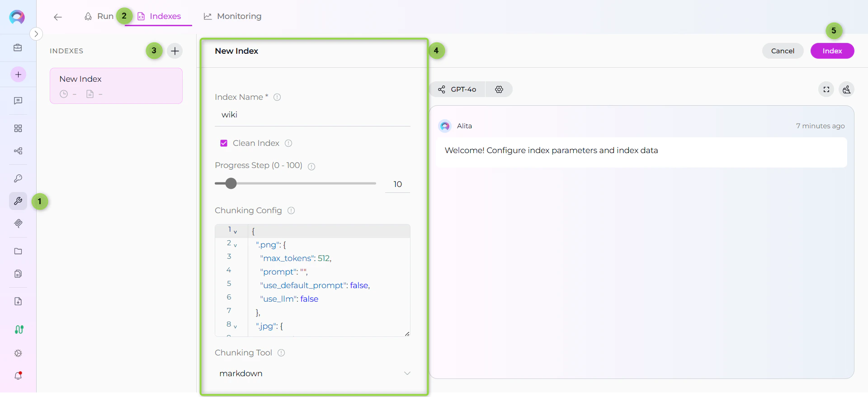The width and height of the screenshot is (868, 397).
Task: Open model settings gear beside GPT-4o
Action: coord(499,89)
